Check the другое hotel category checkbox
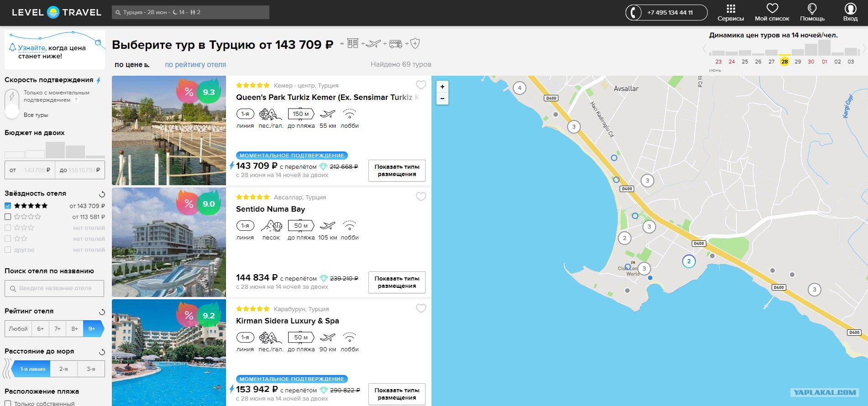 [x=8, y=250]
